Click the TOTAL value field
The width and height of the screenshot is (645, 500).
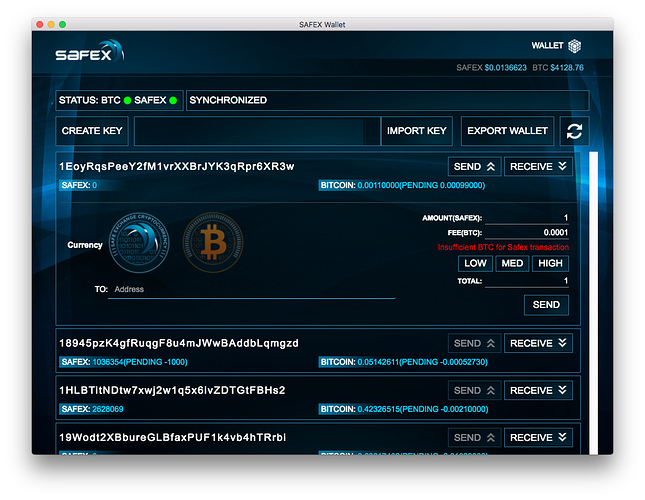[527, 281]
